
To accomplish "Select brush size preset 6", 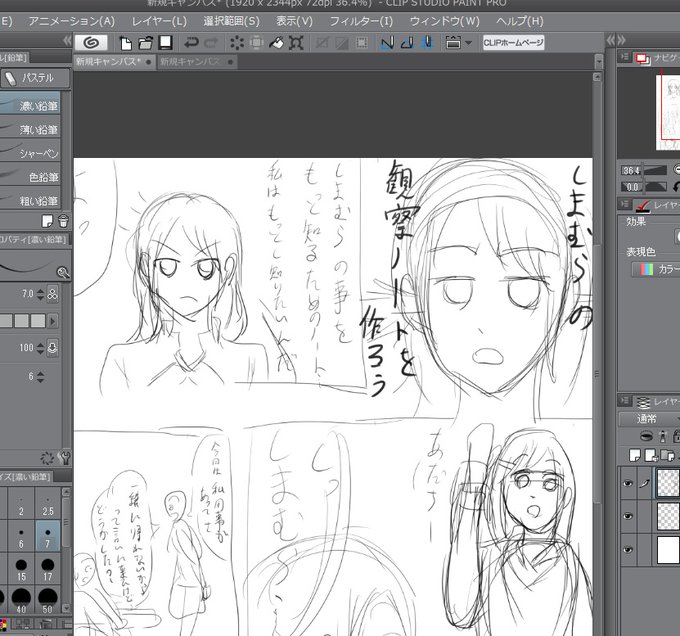I will [x=21, y=536].
